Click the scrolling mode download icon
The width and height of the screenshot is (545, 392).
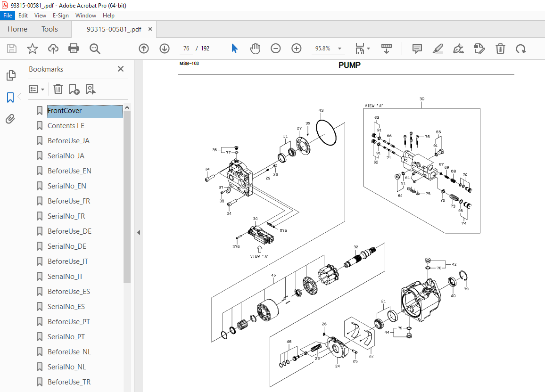click(387, 49)
